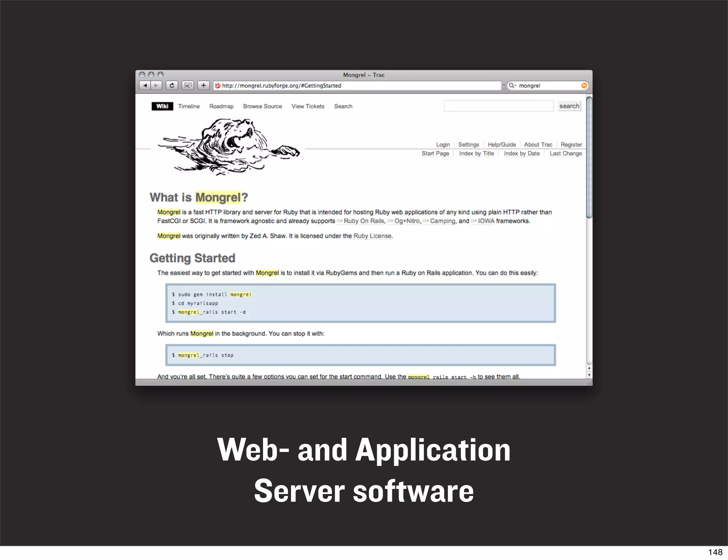Screen dimensions: 728x560
Task: Click the Trac search button
Action: pos(569,106)
